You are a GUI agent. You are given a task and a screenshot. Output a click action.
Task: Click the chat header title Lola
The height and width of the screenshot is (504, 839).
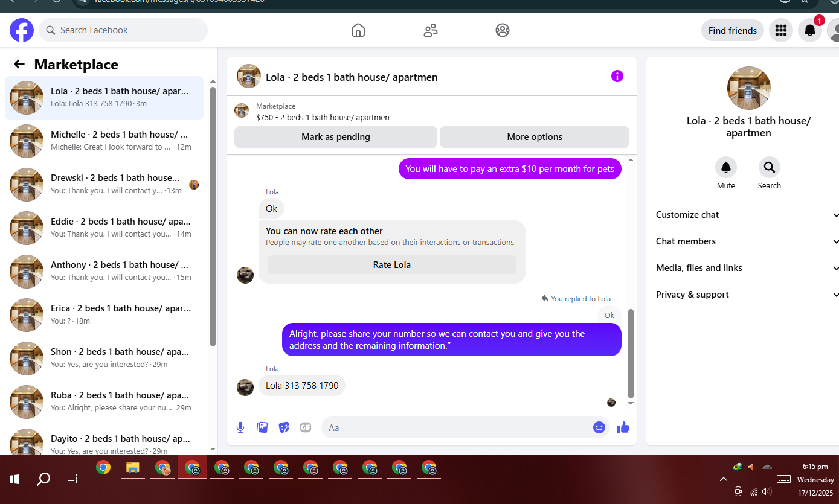352,77
